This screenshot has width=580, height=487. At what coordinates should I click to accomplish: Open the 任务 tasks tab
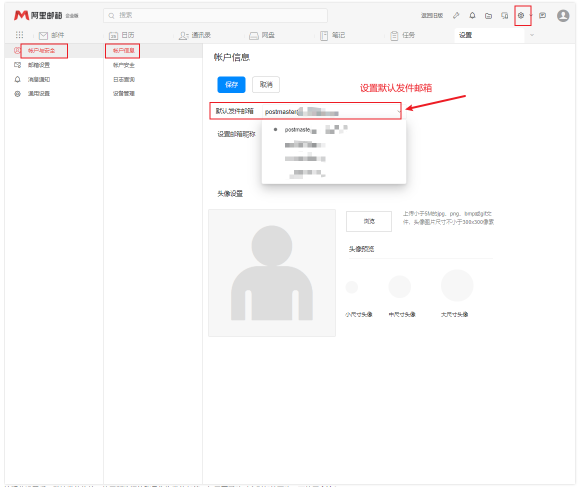pos(402,35)
